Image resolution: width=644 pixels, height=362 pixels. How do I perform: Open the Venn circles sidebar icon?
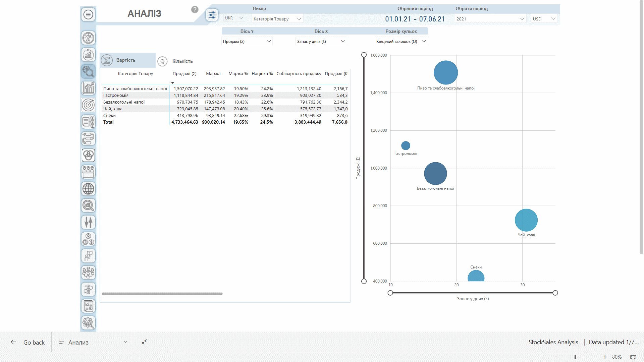[x=88, y=155]
